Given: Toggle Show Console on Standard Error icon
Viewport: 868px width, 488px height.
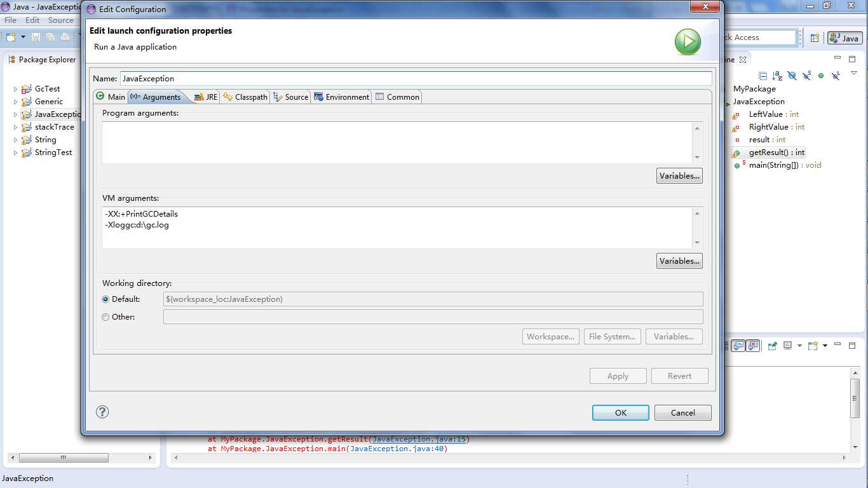Looking at the screenshot, I should pyautogui.click(x=753, y=346).
